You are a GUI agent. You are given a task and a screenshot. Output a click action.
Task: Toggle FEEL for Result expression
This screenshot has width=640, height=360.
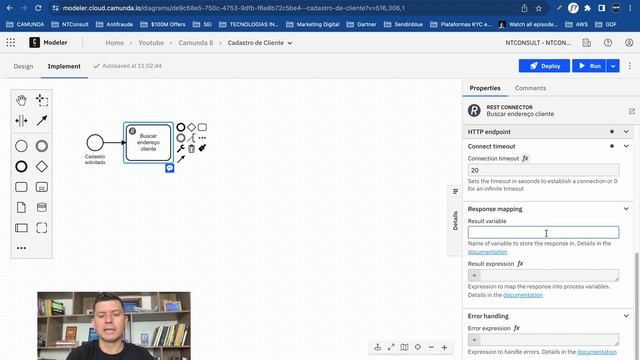[x=520, y=264]
